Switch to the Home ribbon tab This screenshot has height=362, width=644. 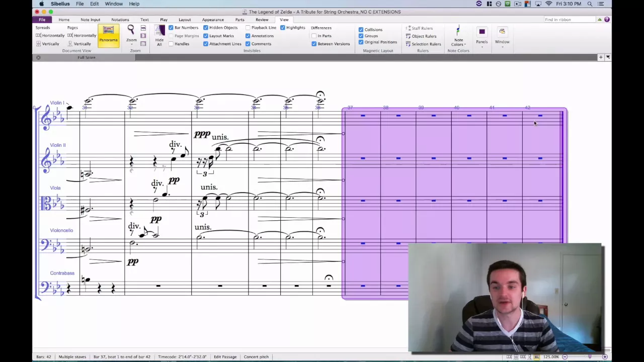click(64, 20)
